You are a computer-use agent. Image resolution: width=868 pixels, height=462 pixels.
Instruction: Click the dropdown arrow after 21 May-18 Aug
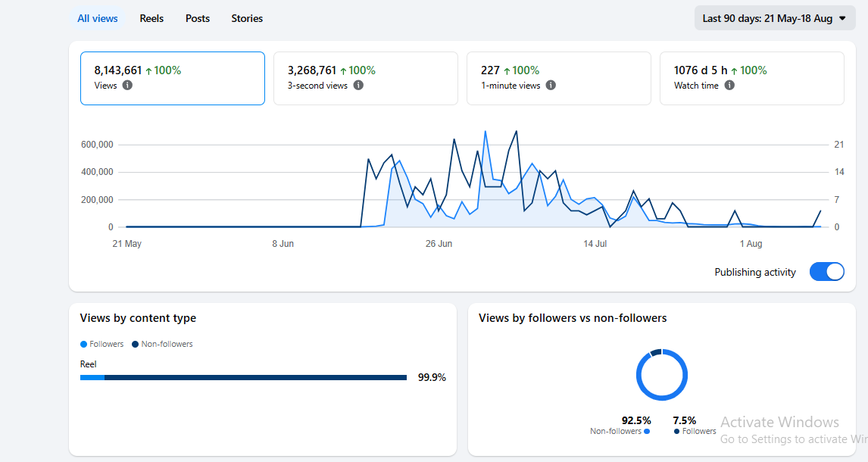point(842,18)
